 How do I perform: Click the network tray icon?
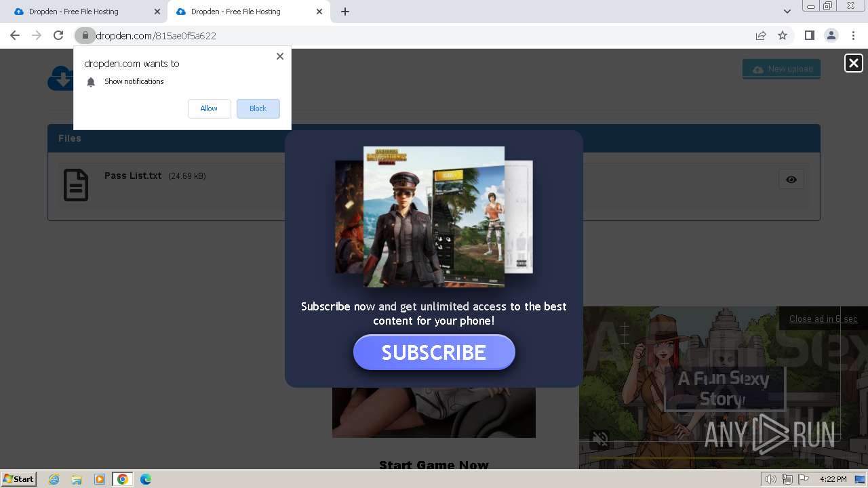(x=788, y=479)
